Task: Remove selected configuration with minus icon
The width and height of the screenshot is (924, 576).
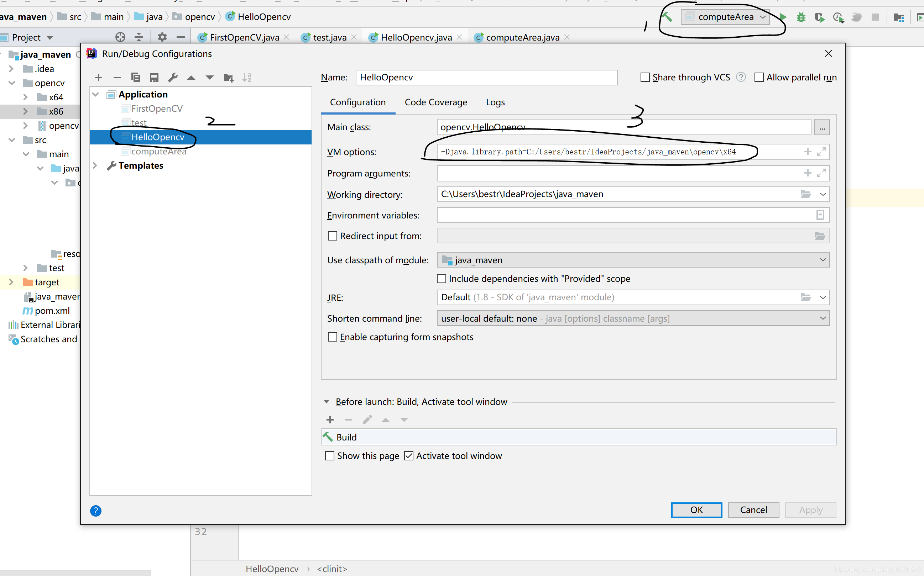Action: [x=117, y=77]
